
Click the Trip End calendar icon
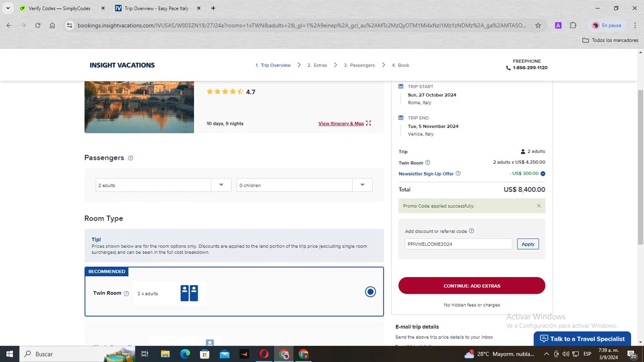pos(401,118)
